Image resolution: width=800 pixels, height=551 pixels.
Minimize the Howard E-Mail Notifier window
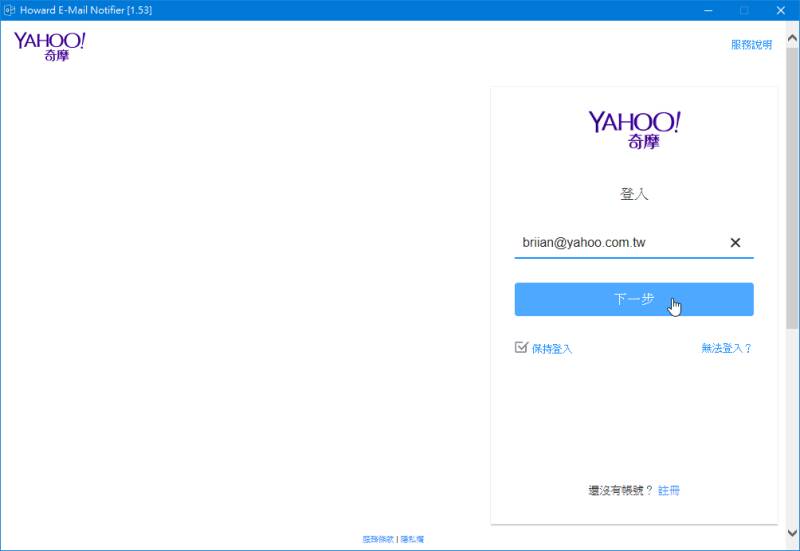click(x=708, y=10)
